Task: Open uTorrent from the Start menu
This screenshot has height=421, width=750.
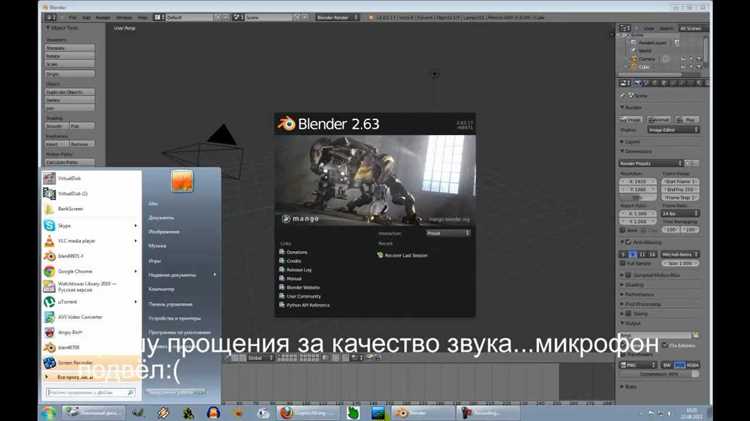Action: click(91, 302)
